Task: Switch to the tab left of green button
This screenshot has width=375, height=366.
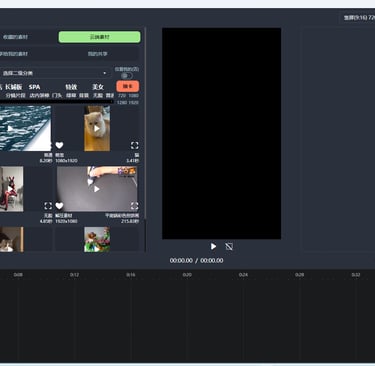Action: click(15, 37)
